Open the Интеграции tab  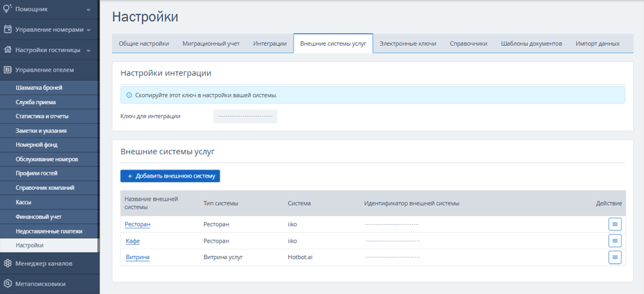270,44
